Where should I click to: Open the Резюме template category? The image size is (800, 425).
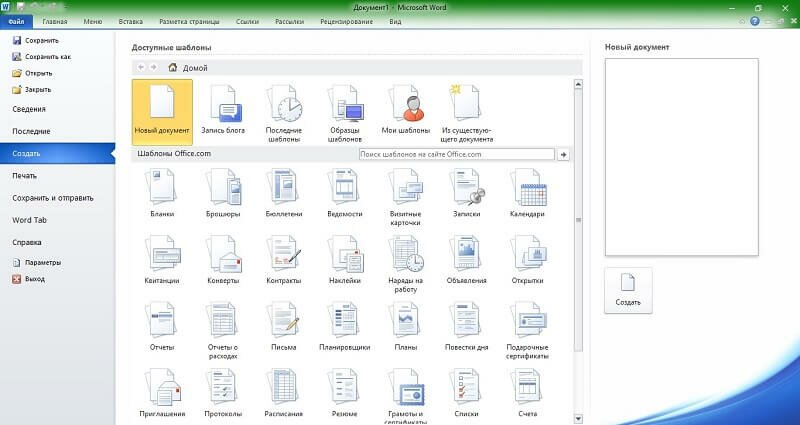[344, 392]
